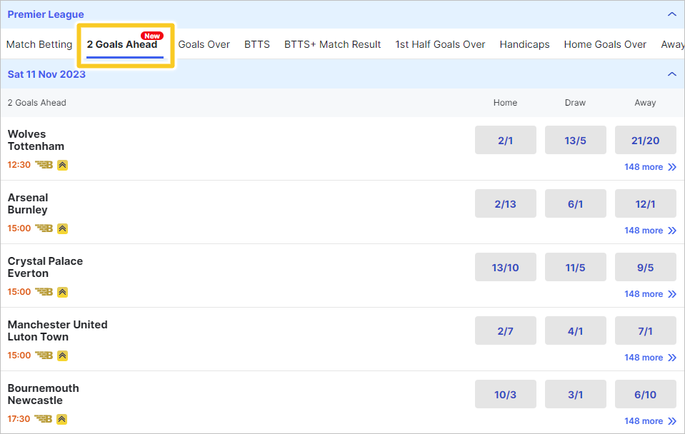View 148 more markets for Crystal Palace Everton
Screen dimensions: 685x434
click(x=650, y=294)
